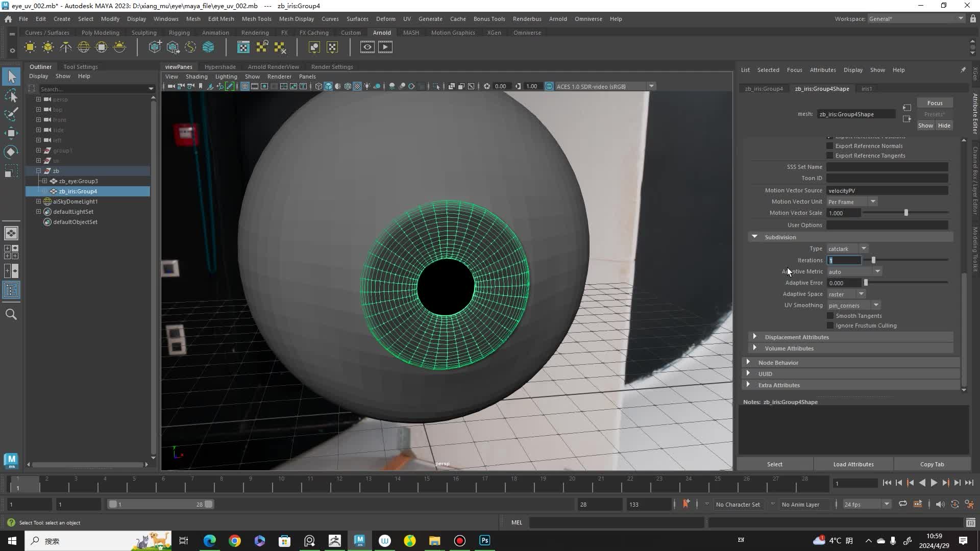
Task: Click the Focus button in Attribute Editor
Action: pos(935,103)
